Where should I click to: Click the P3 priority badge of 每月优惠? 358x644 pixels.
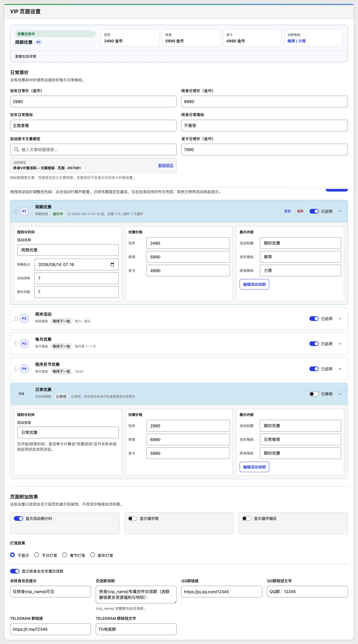[x=24, y=344]
